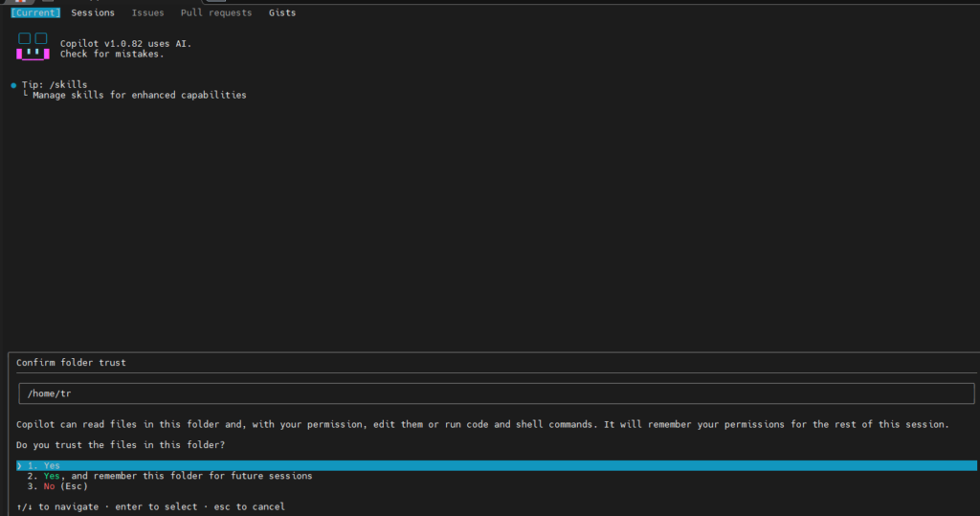Image resolution: width=980 pixels, height=516 pixels.
Task: Click the arrows to navigate hint
Action: pos(57,506)
